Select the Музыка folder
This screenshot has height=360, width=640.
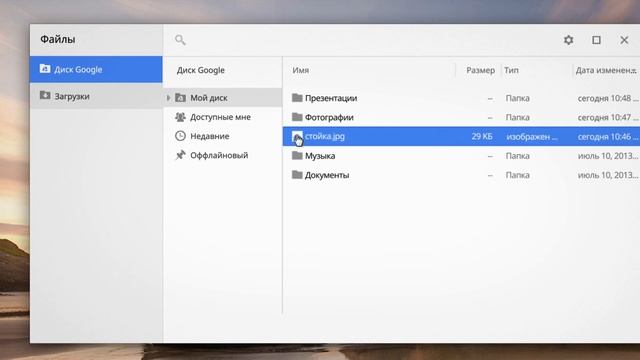point(461,156)
